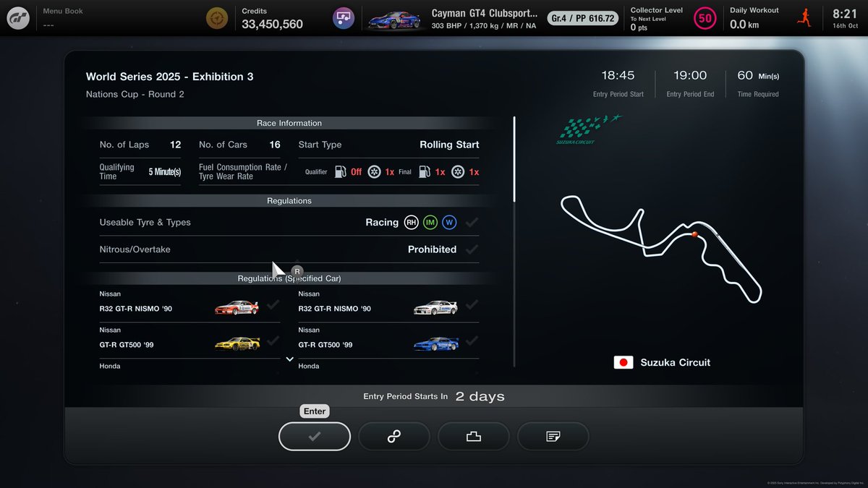
Task: Toggle the checkmark for Useable Tyre & Types
Action: pyautogui.click(x=472, y=222)
